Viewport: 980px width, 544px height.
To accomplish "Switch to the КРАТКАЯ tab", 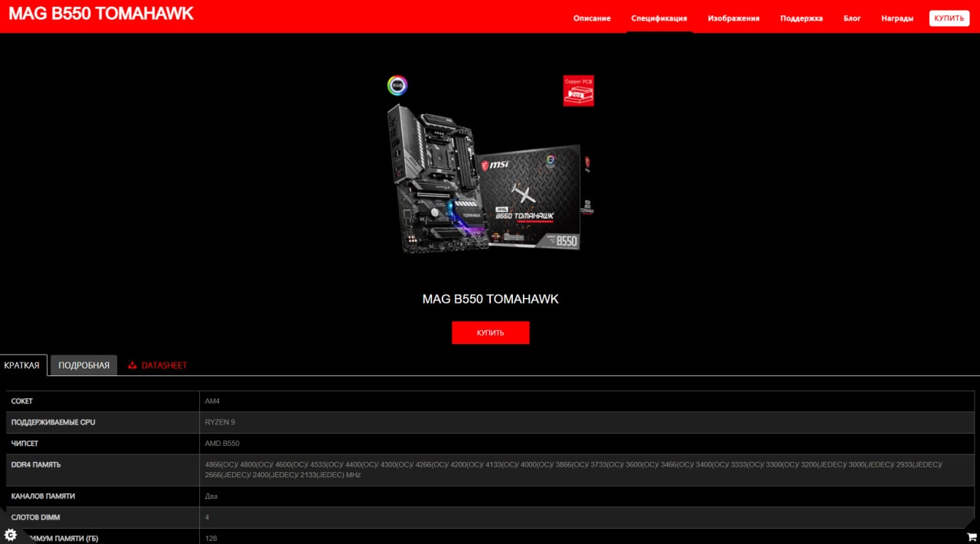I will 22,365.
